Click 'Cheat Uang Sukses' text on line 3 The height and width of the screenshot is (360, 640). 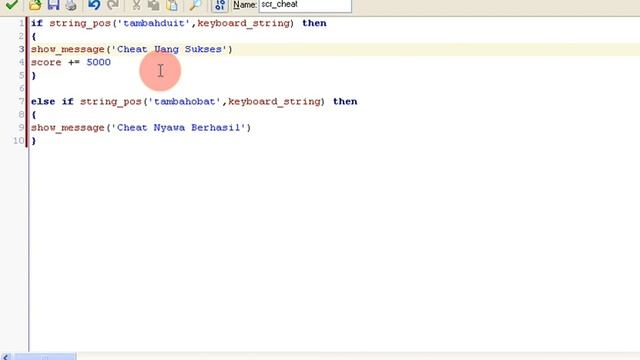point(169,49)
